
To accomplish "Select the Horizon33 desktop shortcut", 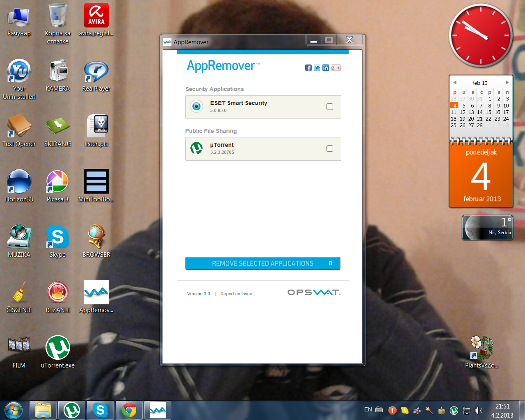I will (19, 186).
